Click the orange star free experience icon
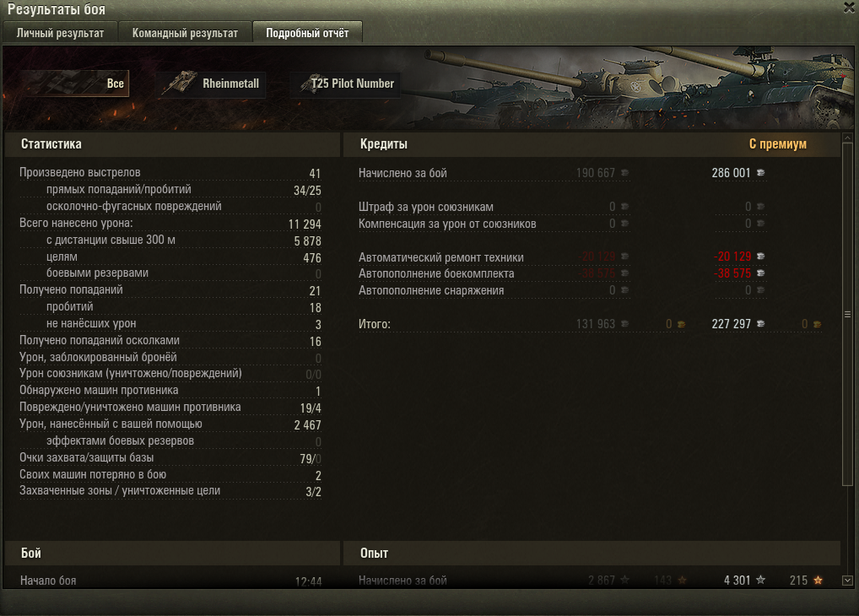 818,580
